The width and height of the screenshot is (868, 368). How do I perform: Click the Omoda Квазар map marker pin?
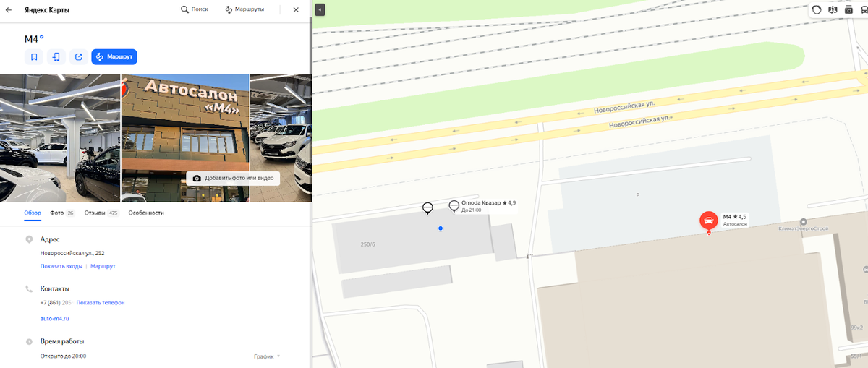click(x=454, y=206)
